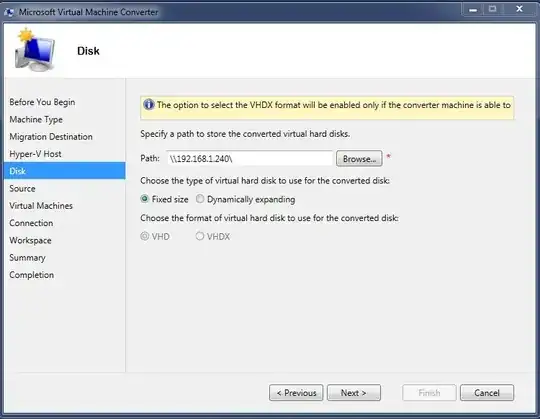
Task: Click the yellow VHDX information banner text
Action: [333, 105]
